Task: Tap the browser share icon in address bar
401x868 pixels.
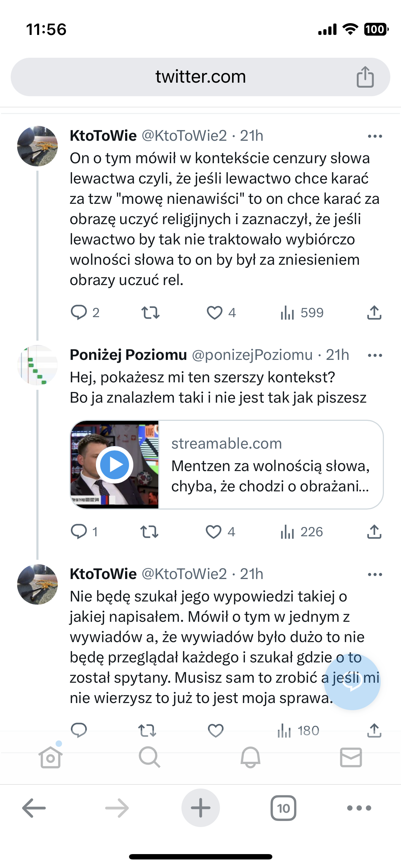Action: pos(365,77)
